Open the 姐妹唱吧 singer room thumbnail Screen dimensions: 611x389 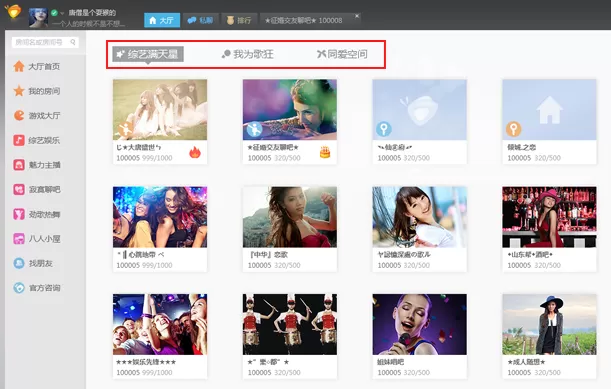tap(419, 324)
